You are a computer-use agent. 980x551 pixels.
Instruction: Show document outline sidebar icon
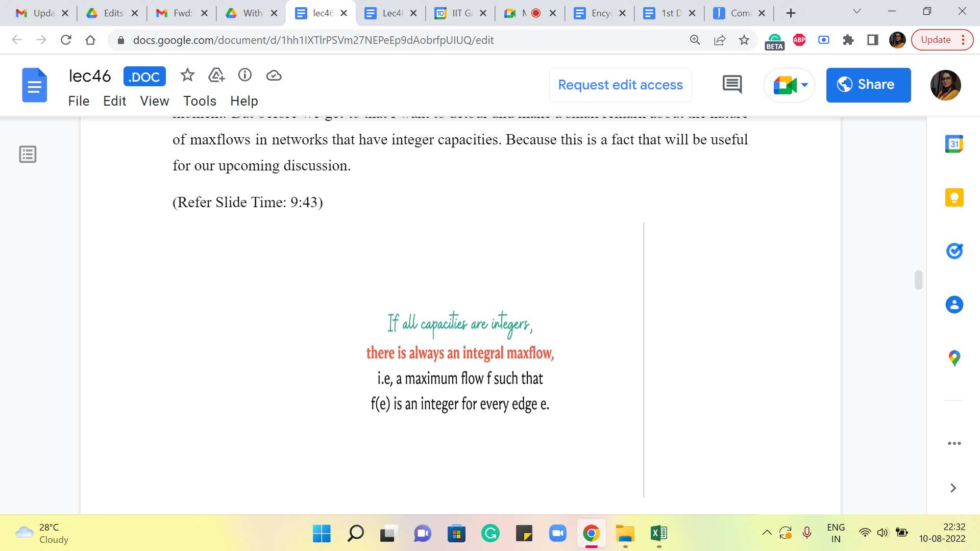click(x=28, y=154)
